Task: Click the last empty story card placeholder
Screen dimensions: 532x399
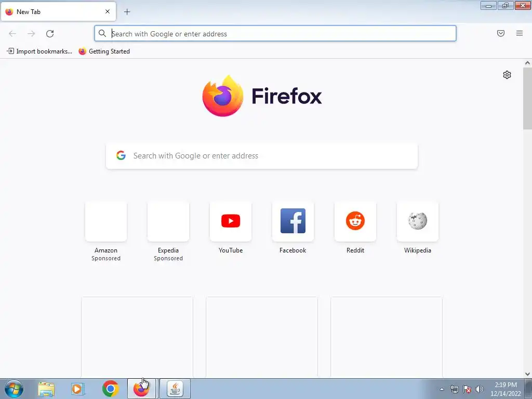Action: click(x=387, y=337)
